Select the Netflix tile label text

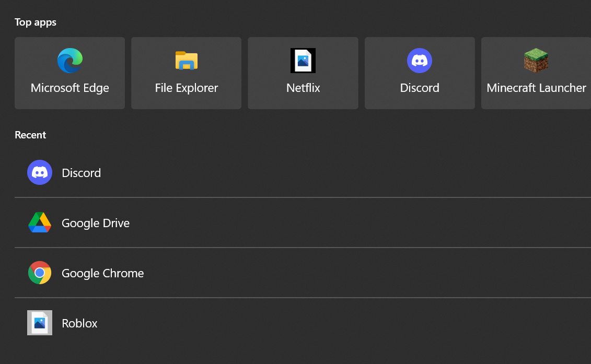(303, 88)
